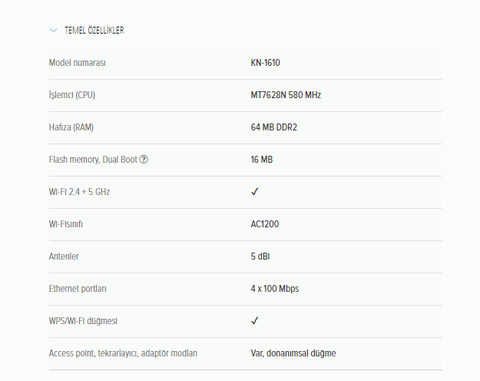This screenshot has width=480, height=381.
Task: Select the 64 MB DDR2 value
Action: [x=274, y=127]
